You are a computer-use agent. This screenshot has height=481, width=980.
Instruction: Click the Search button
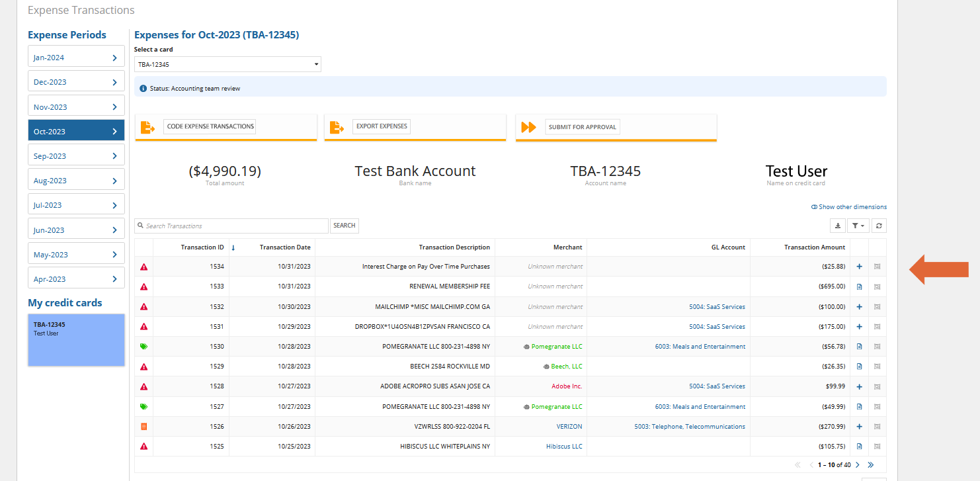[x=345, y=226]
